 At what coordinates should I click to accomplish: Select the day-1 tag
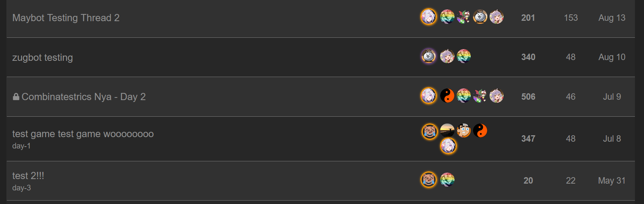(21, 146)
